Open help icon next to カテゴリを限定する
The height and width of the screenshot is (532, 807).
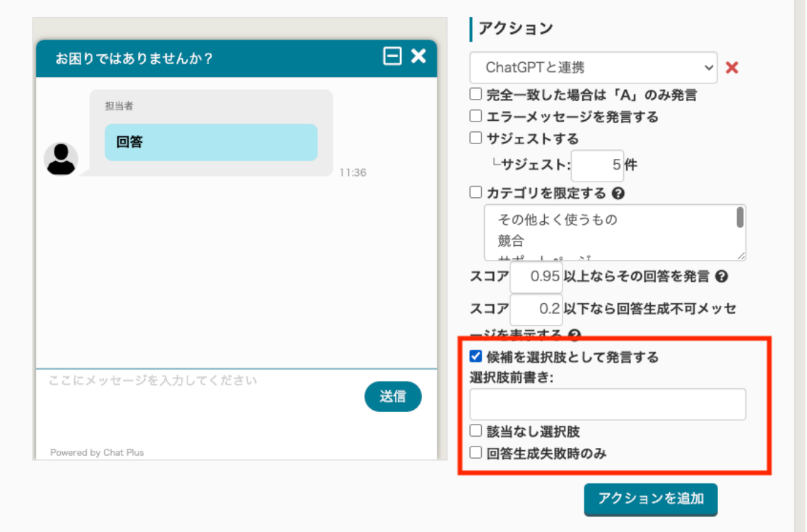coord(618,193)
